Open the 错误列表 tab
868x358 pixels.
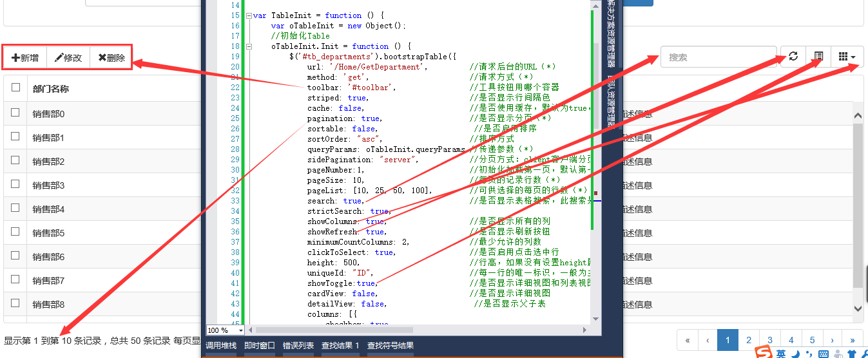[x=298, y=346]
